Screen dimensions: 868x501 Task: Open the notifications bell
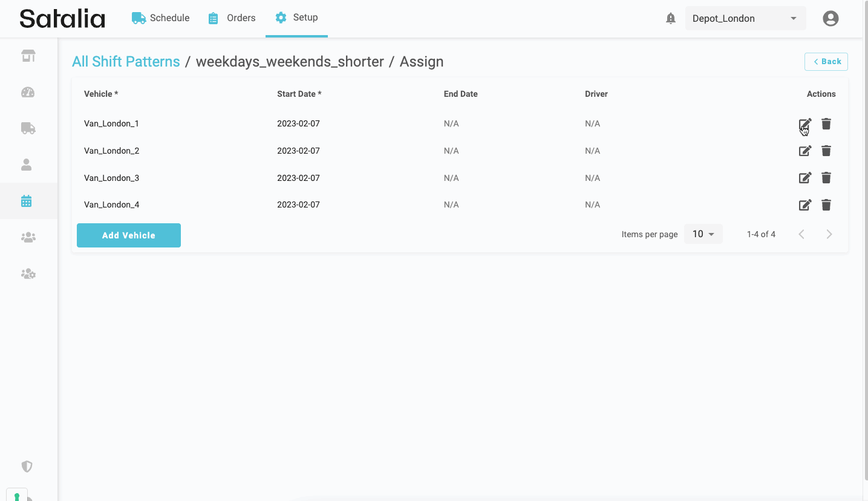pos(670,19)
